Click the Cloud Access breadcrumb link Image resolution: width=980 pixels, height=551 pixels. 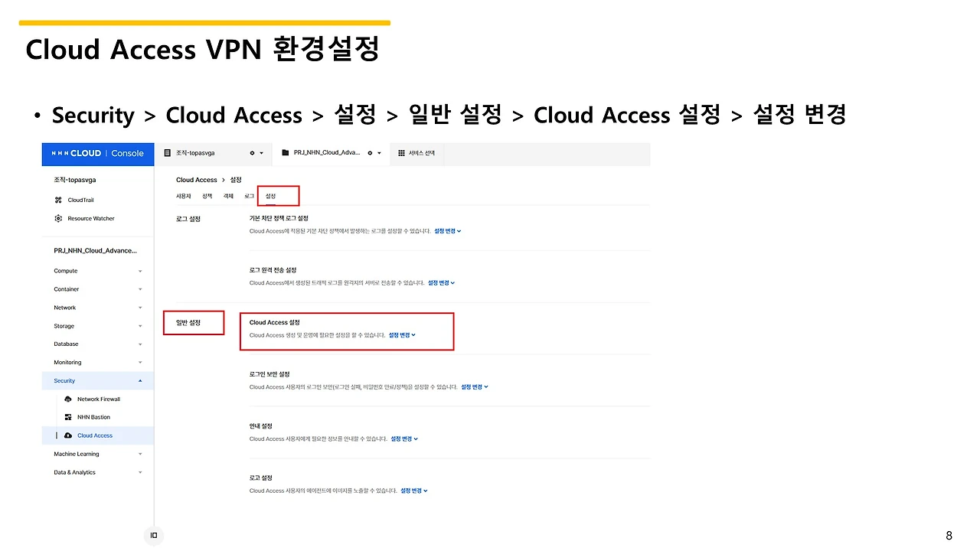point(197,180)
